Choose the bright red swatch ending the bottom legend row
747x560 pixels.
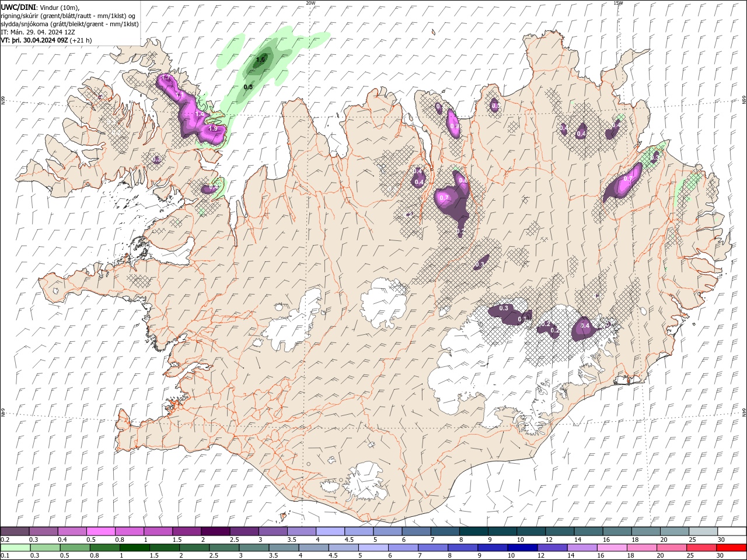click(x=732, y=548)
